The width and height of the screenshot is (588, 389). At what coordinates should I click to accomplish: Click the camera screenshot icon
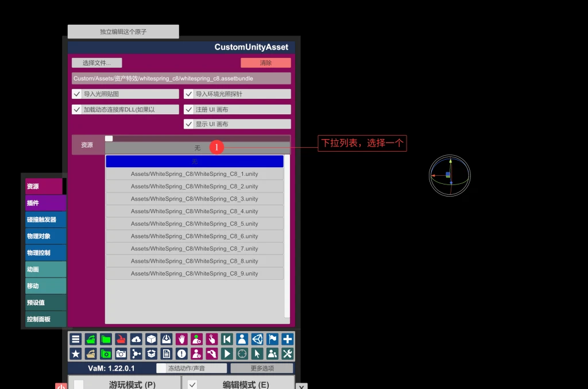[121, 353]
